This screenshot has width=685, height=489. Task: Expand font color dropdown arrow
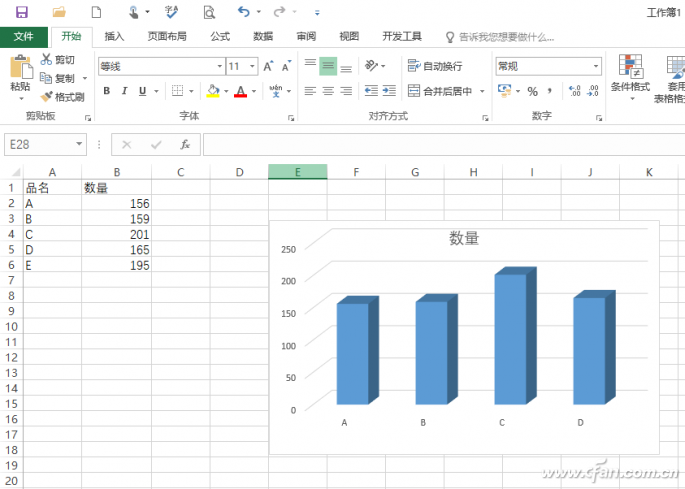pyautogui.click(x=254, y=91)
